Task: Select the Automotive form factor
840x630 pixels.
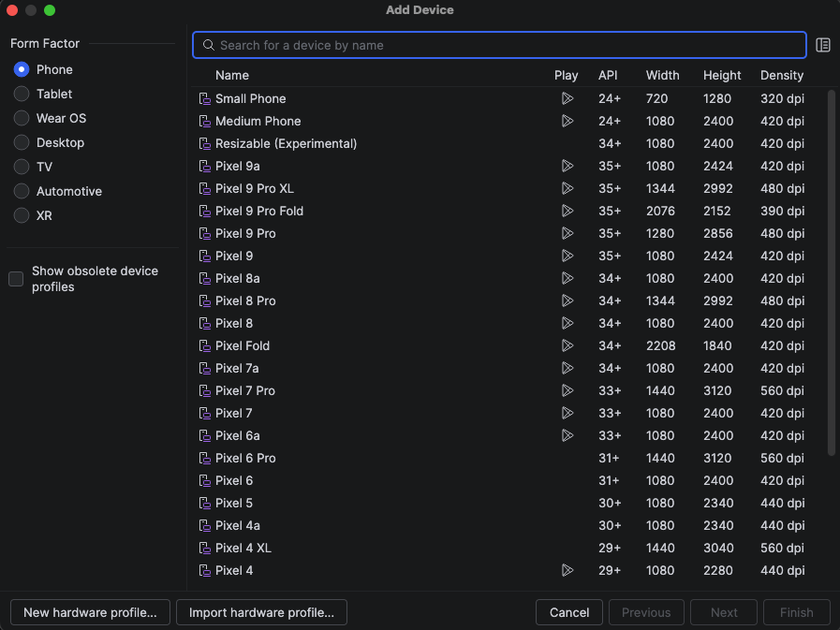Action: tap(22, 191)
